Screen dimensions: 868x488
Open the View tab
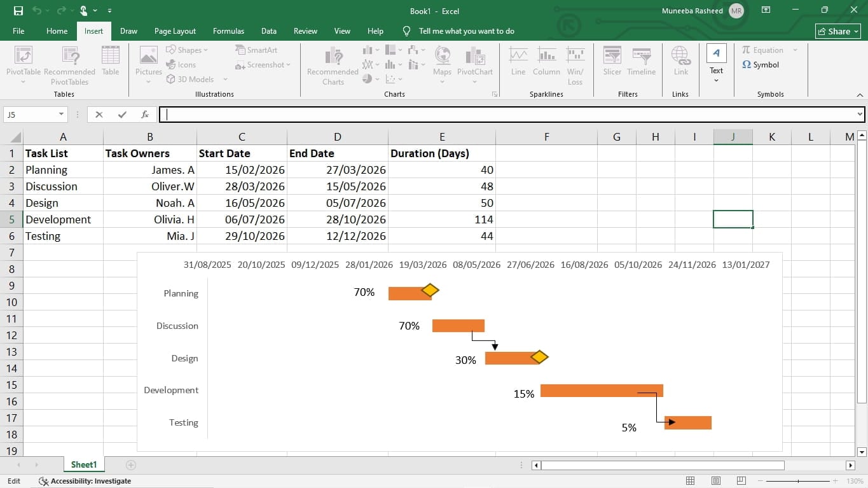coord(342,31)
